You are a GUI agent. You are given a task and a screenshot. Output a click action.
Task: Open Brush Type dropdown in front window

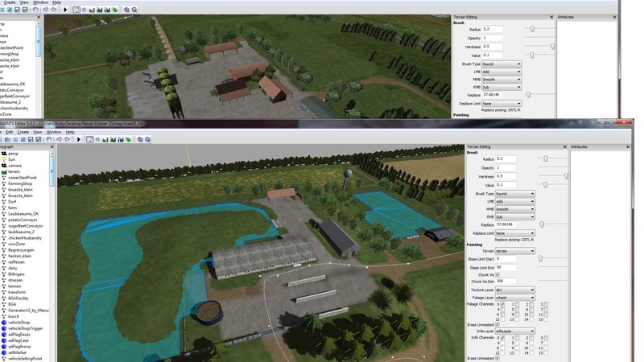(514, 193)
